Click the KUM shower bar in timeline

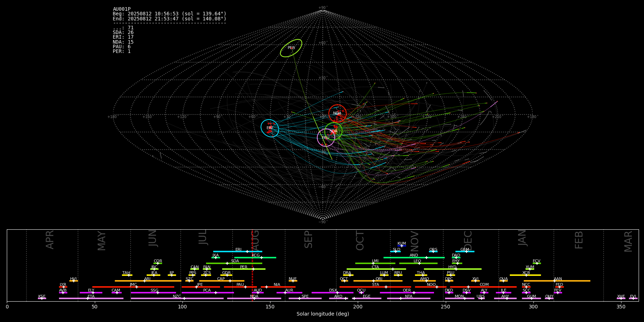click(x=402, y=246)
